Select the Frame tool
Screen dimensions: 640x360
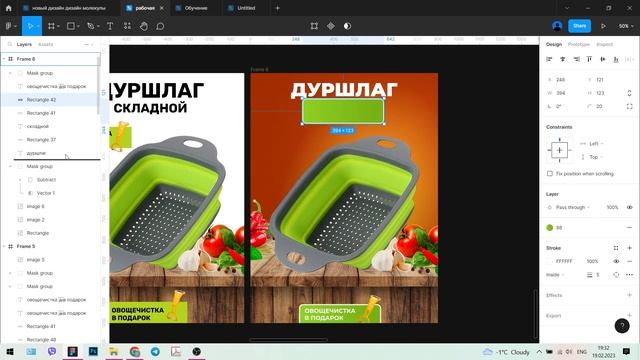pyautogui.click(x=51, y=26)
